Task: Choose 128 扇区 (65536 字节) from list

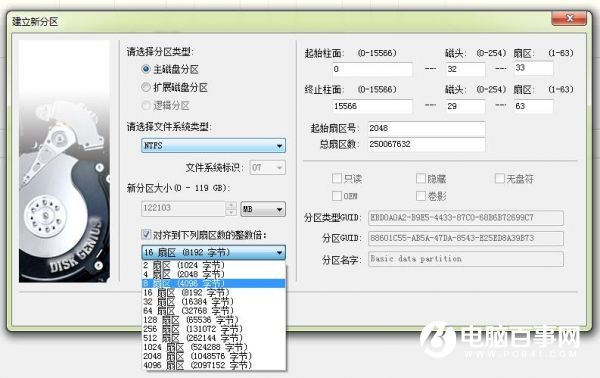Action: tap(214, 320)
